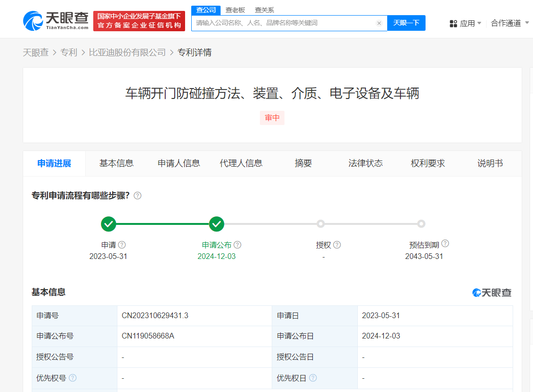Open the 权利要求 tab

(x=428, y=163)
